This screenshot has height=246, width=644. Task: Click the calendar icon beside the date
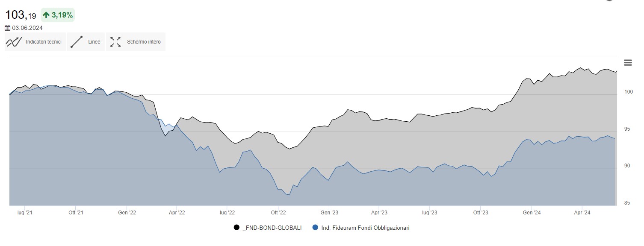point(8,28)
